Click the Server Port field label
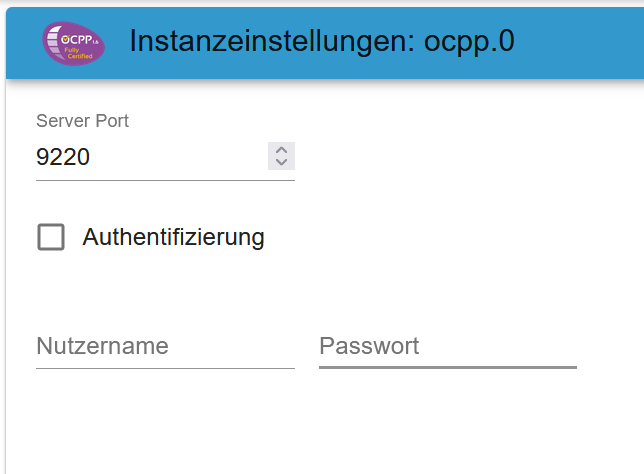644x474 pixels. point(83,121)
